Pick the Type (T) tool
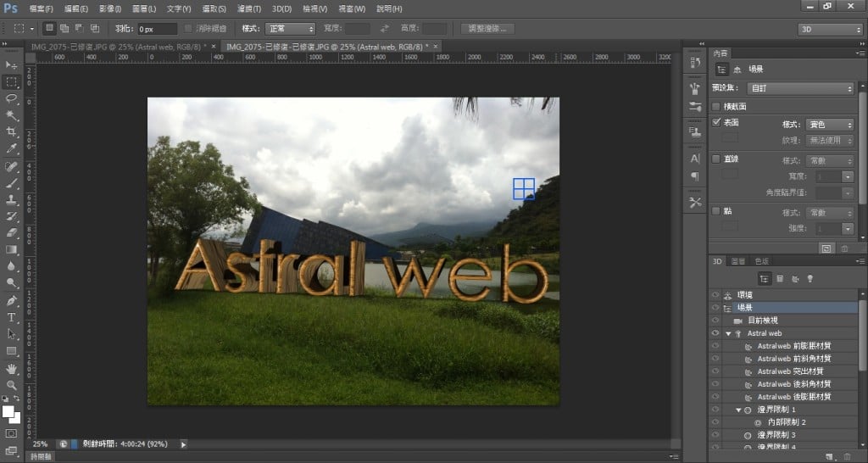Screen dimensions: 868x463 coord(11,317)
